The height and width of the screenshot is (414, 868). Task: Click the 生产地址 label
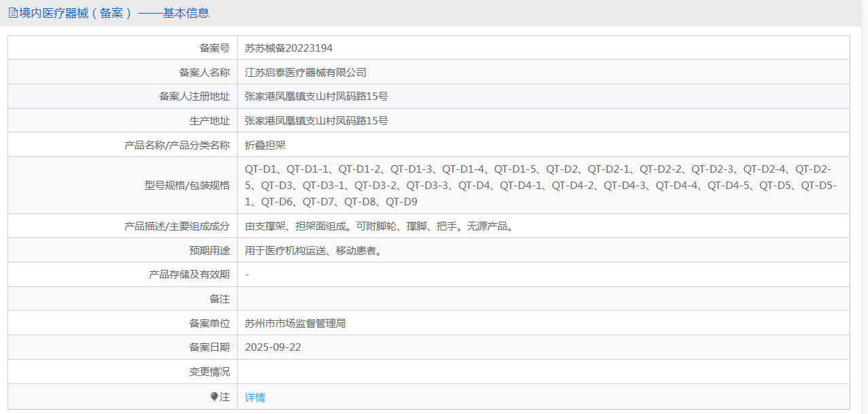(x=209, y=121)
